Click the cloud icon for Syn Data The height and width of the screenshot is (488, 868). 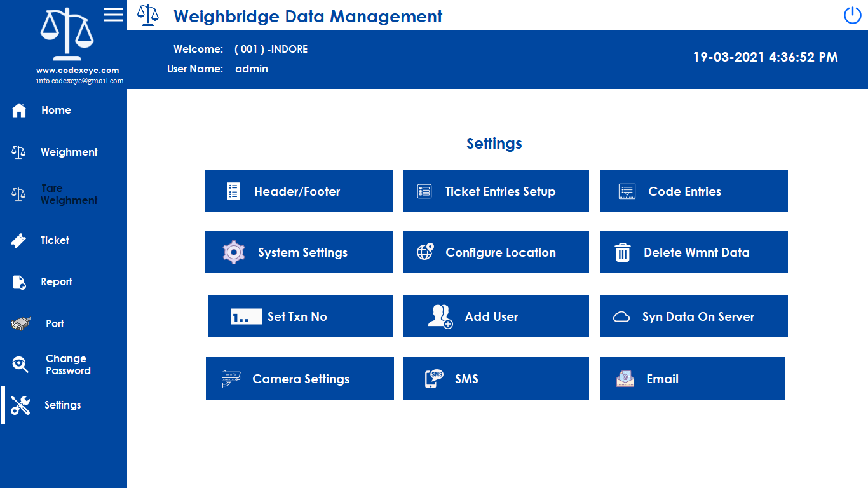[621, 316]
